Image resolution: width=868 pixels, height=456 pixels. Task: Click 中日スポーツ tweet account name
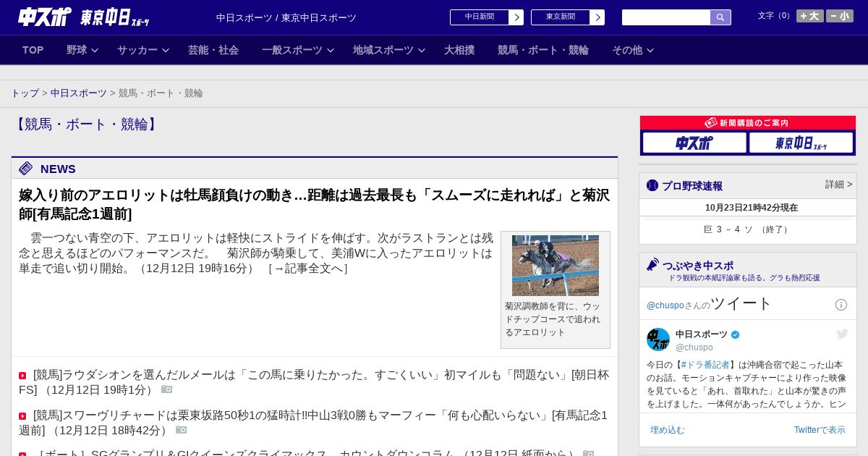pyautogui.click(x=702, y=334)
